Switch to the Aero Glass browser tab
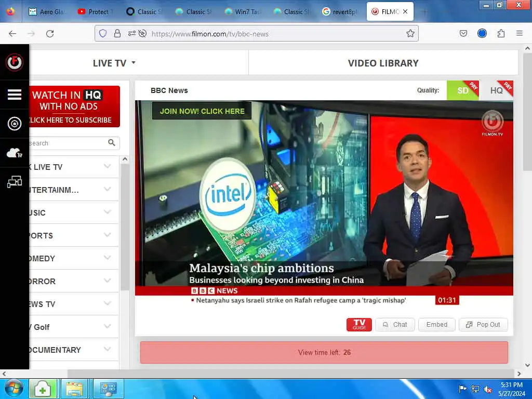Viewport: 532px width, 399px height. coord(46,11)
